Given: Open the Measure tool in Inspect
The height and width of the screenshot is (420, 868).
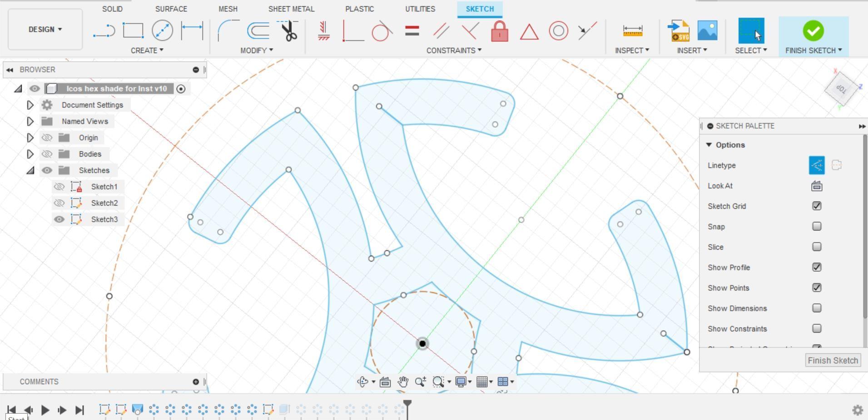Looking at the screenshot, I should click(633, 31).
